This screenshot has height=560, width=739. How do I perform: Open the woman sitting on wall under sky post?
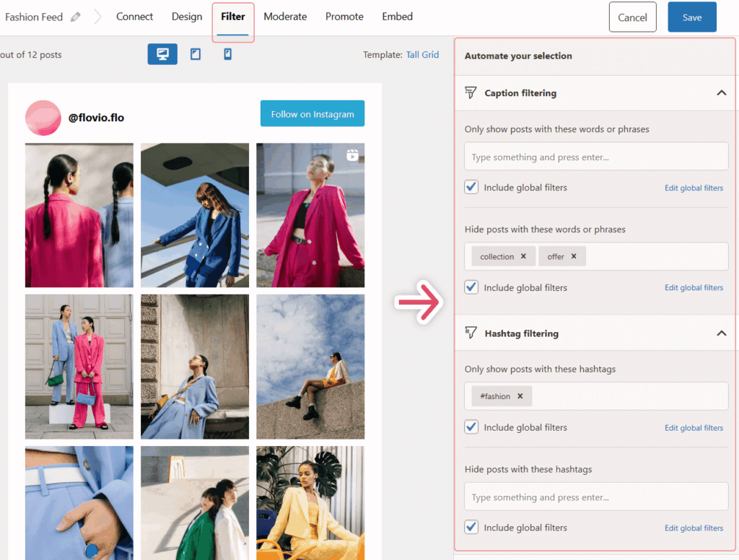pos(310,367)
